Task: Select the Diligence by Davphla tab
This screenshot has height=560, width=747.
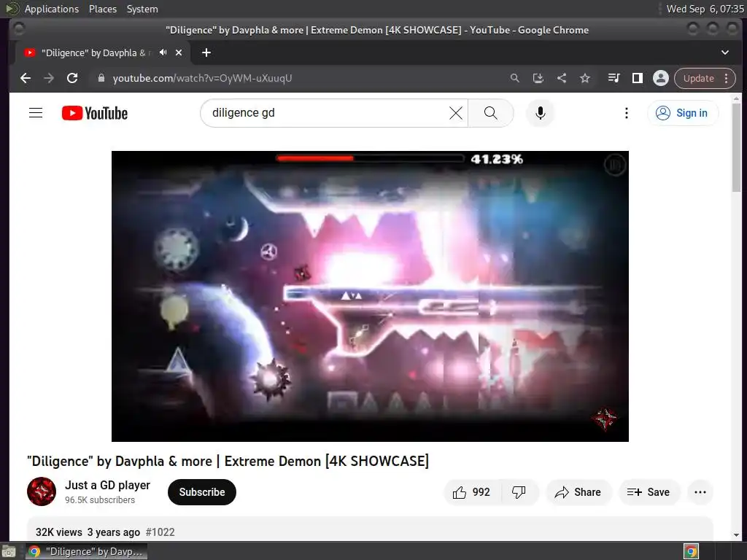Action: (x=102, y=52)
